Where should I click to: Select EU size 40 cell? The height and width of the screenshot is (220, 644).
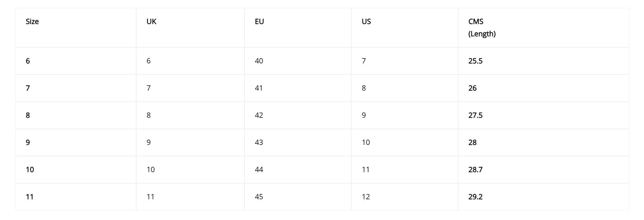[x=259, y=61]
